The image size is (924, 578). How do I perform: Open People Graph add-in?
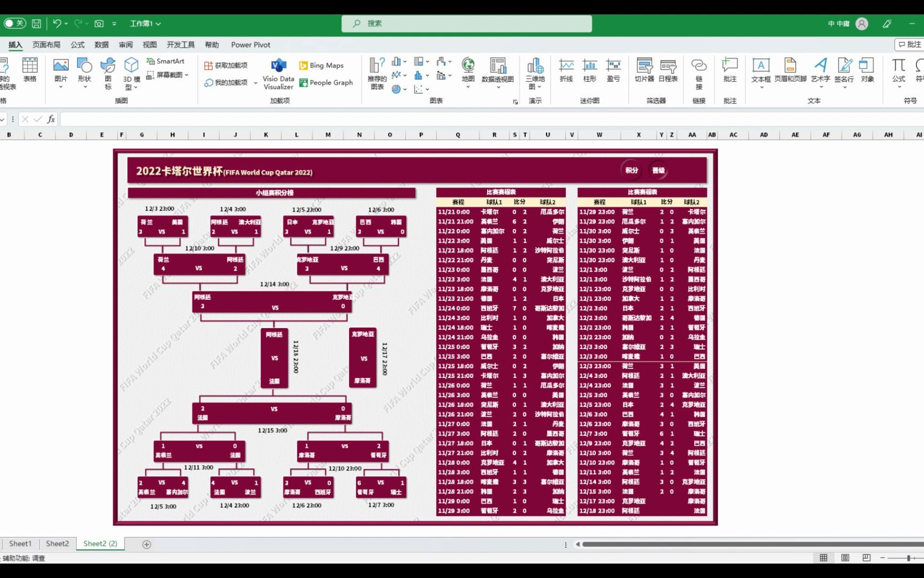[326, 82]
